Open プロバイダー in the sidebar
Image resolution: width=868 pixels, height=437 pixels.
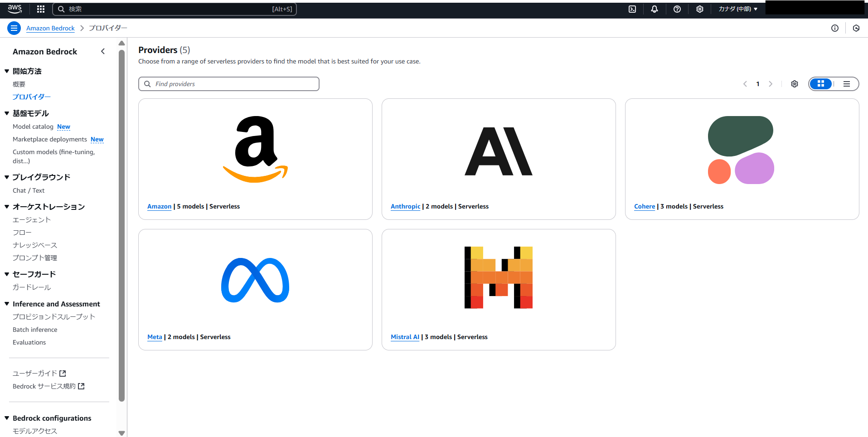coord(32,97)
